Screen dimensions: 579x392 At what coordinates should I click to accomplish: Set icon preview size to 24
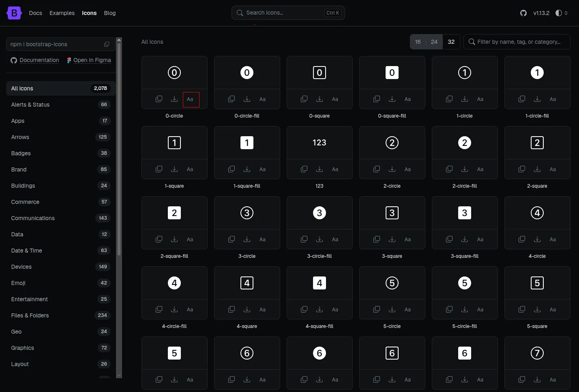434,42
